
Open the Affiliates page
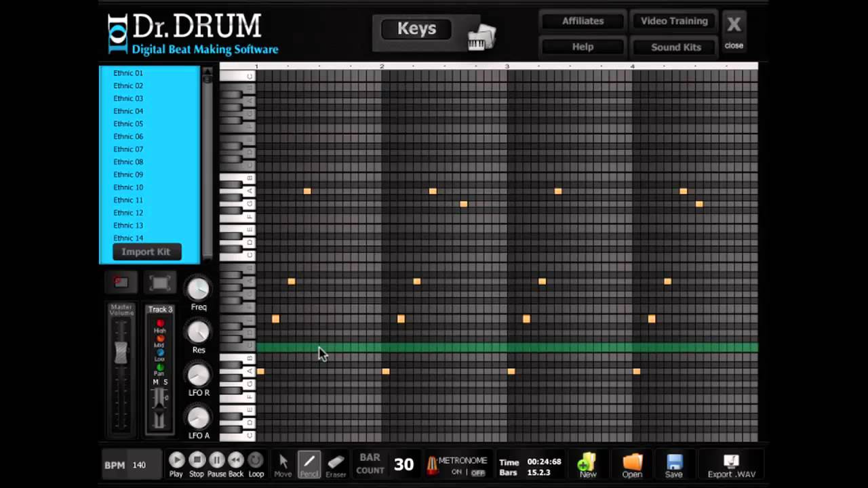(x=583, y=21)
